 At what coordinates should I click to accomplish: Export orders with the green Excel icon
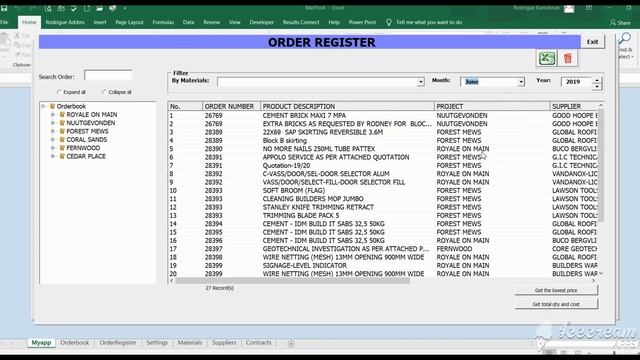click(547, 58)
